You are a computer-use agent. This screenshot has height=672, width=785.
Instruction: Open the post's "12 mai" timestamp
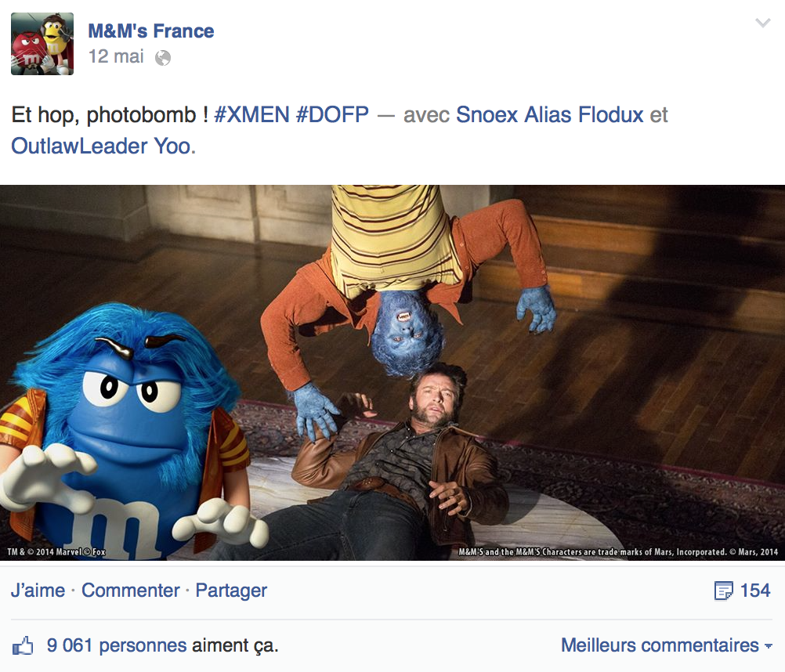point(116,56)
